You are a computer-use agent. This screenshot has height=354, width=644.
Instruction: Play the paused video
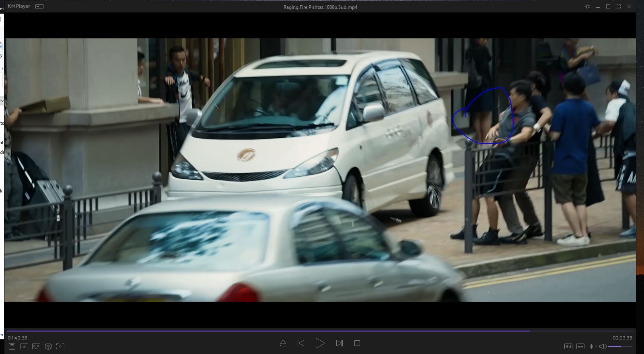pyautogui.click(x=320, y=343)
